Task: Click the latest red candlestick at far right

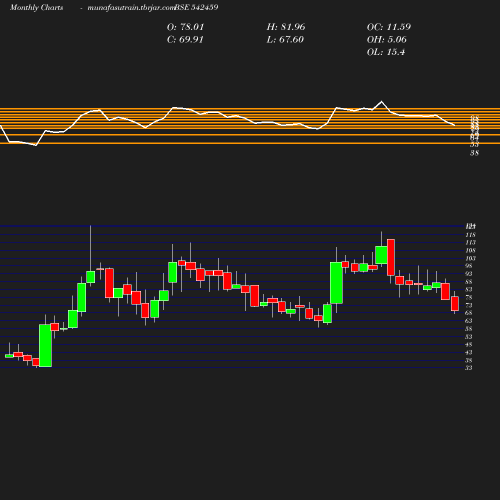Action: click(455, 304)
